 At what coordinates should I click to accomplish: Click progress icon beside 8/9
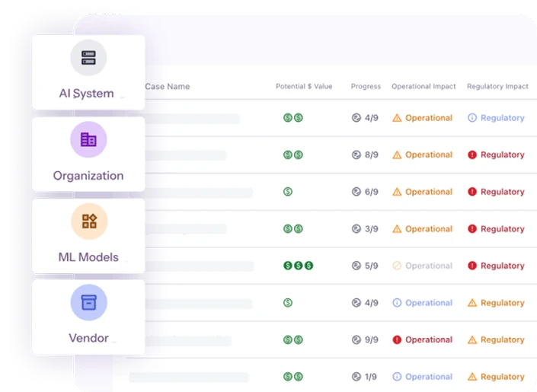coord(356,155)
